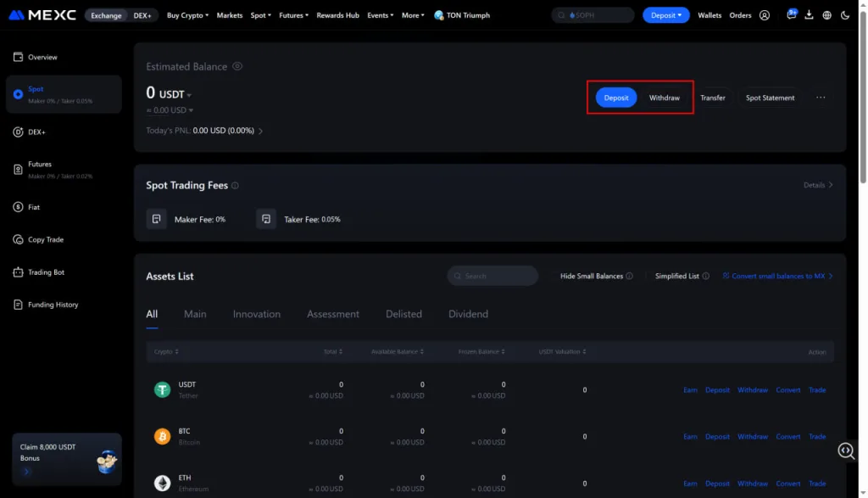Image resolution: width=868 pixels, height=498 pixels.
Task: Open the user profile icon
Action: coord(765,15)
